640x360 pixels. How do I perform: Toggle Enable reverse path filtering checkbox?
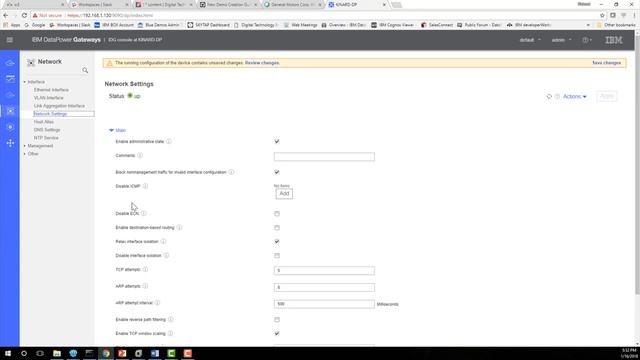tap(277, 320)
